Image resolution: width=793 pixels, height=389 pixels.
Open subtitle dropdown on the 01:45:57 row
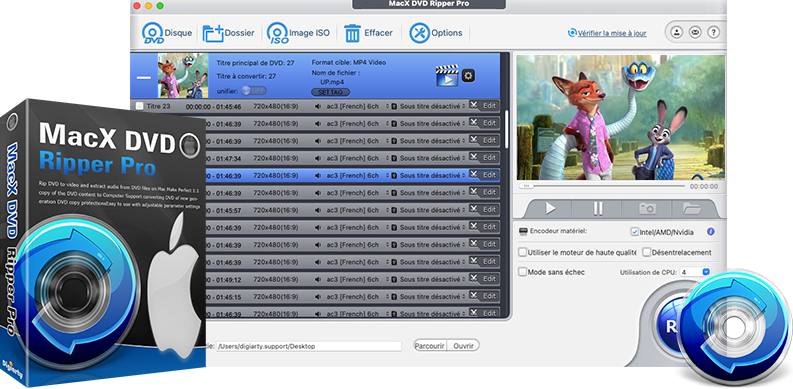[x=464, y=210]
